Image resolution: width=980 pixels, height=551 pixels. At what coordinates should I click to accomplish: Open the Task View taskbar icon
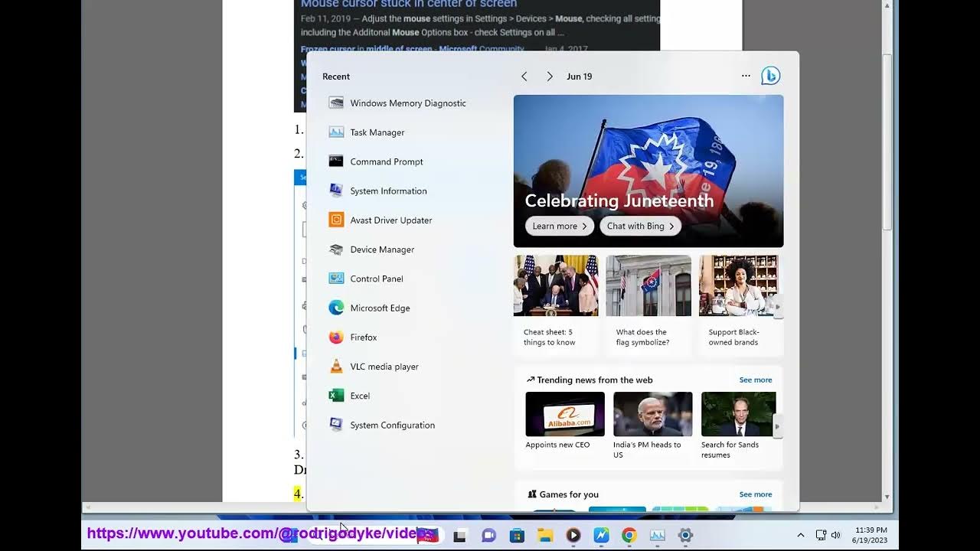[x=459, y=536]
